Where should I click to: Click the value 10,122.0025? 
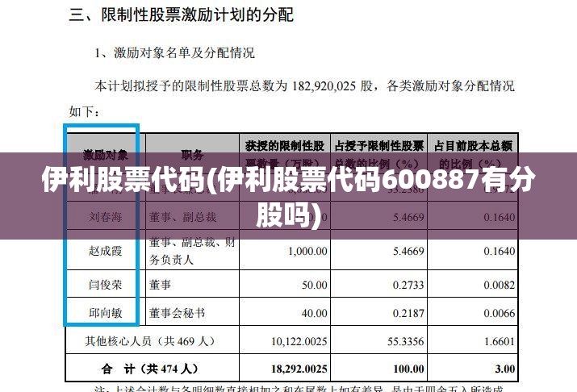click(x=299, y=342)
